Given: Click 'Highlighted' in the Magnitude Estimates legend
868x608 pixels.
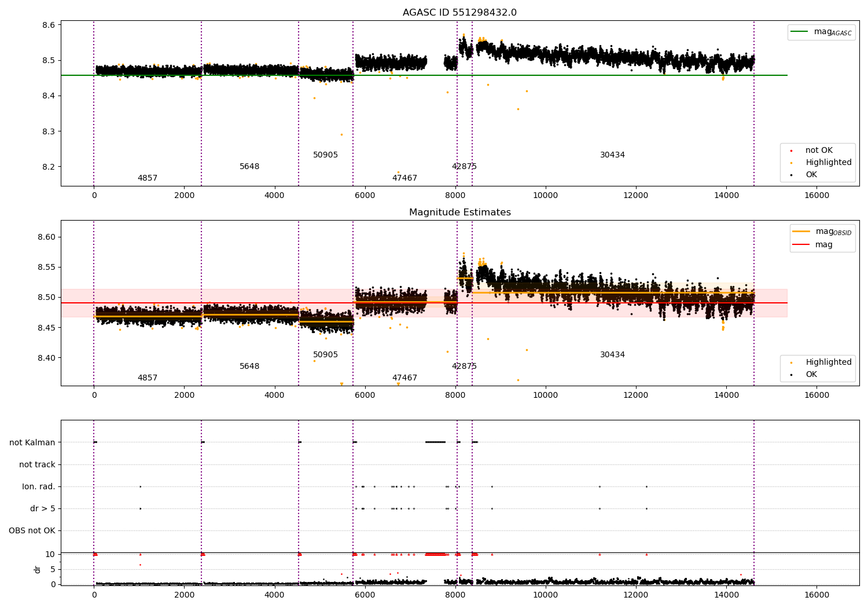Looking at the screenshot, I should click(829, 362).
